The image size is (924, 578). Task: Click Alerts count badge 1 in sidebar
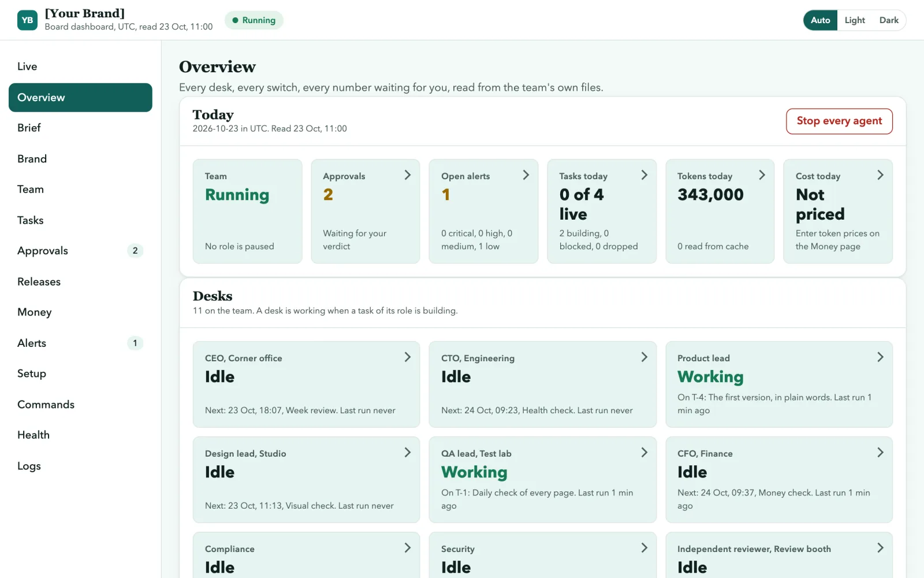(x=135, y=343)
